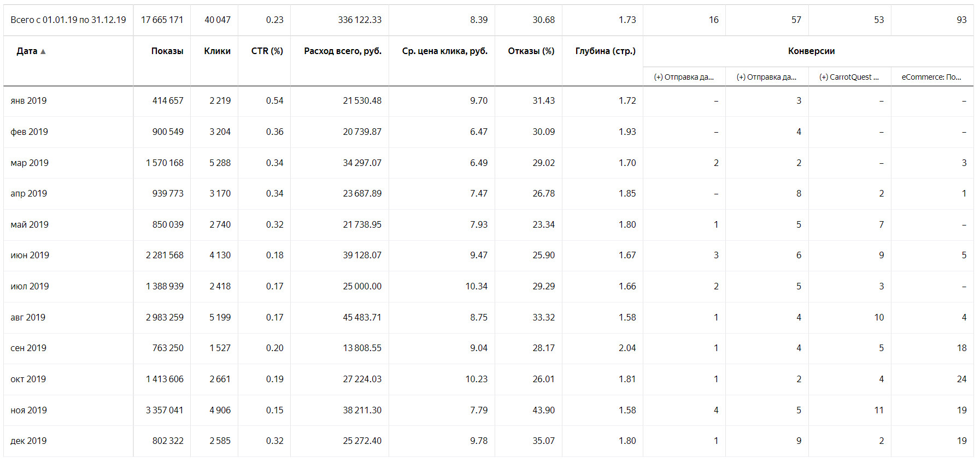Click the sort arrow next to Дата

click(43, 51)
